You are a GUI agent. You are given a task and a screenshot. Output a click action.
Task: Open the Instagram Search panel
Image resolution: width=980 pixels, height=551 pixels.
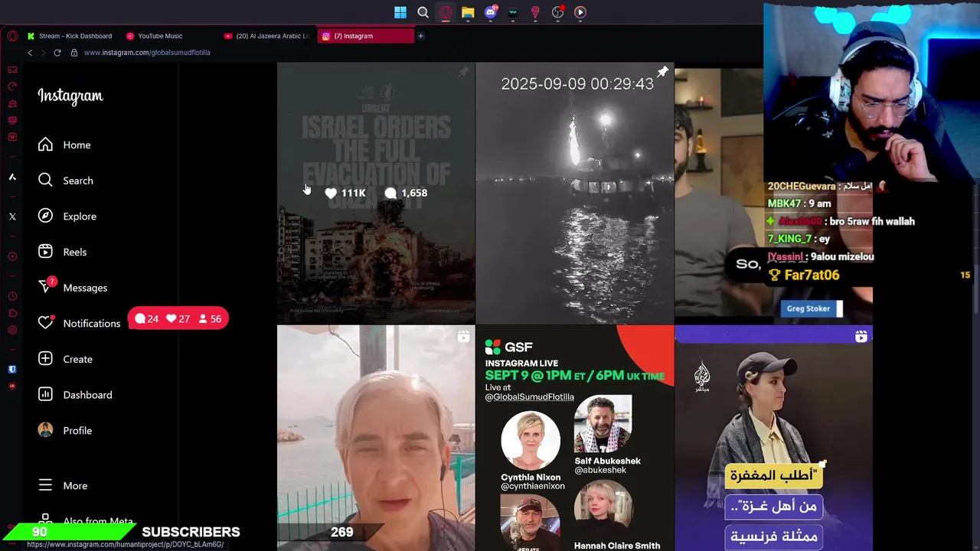coord(66,181)
